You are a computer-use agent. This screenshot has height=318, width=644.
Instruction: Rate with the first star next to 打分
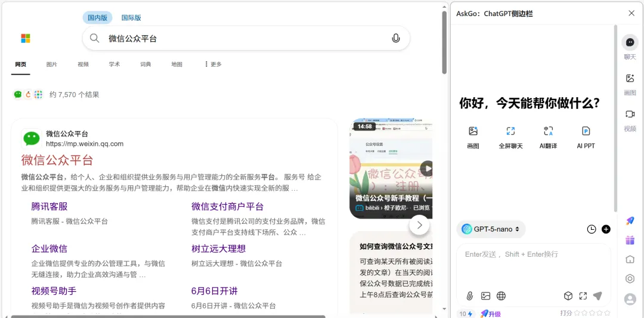coord(577,313)
